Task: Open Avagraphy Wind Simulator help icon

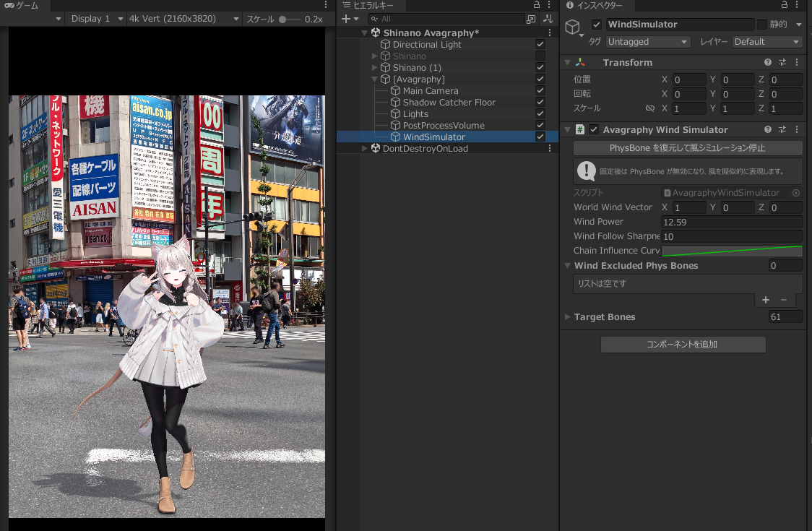Action: (767, 129)
